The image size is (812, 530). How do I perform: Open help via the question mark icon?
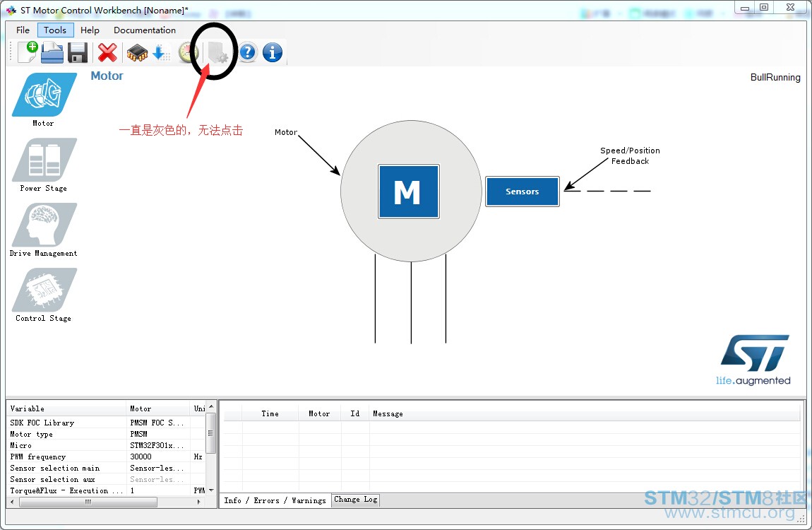pos(248,52)
